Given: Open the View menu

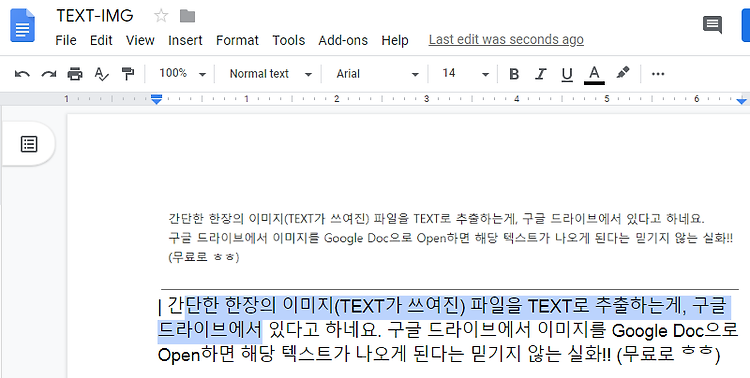Looking at the screenshot, I should (140, 40).
